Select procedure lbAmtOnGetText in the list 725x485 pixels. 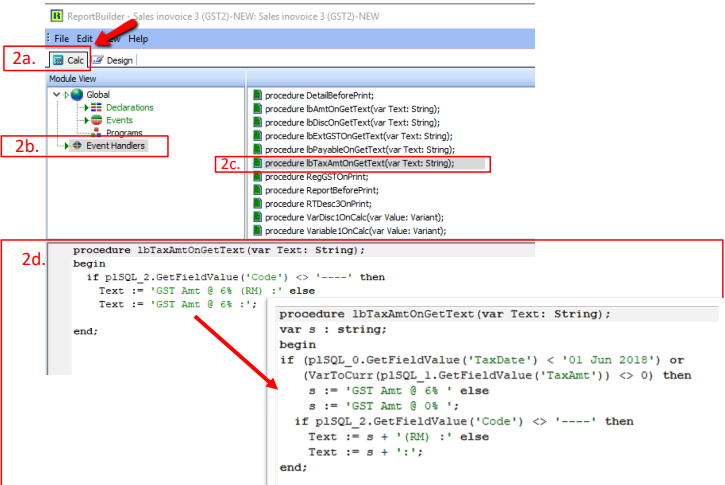352,109
